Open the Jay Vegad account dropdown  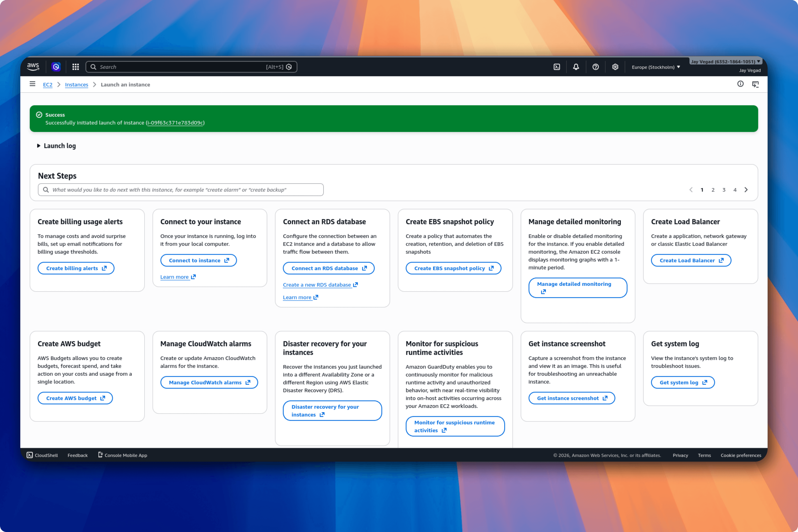point(725,62)
